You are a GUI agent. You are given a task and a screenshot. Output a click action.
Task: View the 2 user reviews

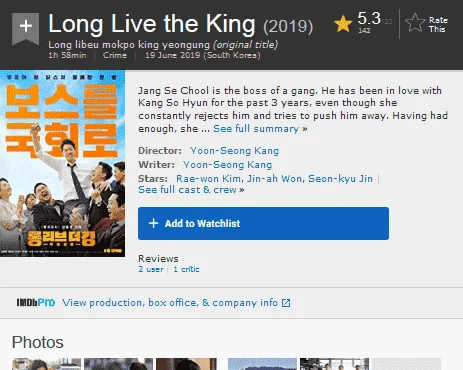pos(151,269)
